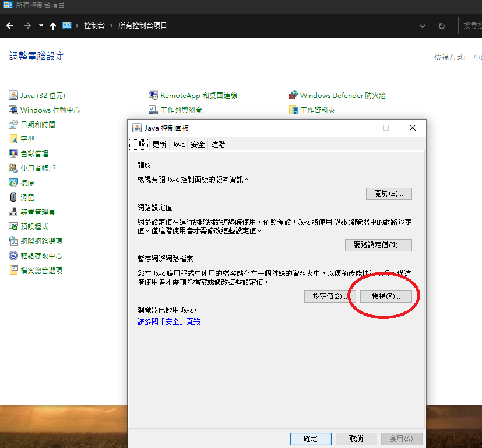The height and width of the screenshot is (448, 482).
Task: Open the Java (32 位元) control panel icon
Action: (13, 95)
